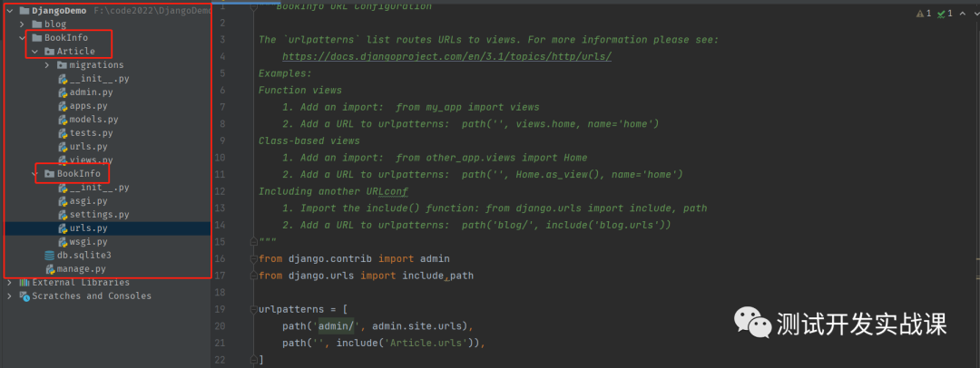Select settings.py in the project tree
Image resolution: width=980 pixels, height=368 pixels.
[x=99, y=215]
